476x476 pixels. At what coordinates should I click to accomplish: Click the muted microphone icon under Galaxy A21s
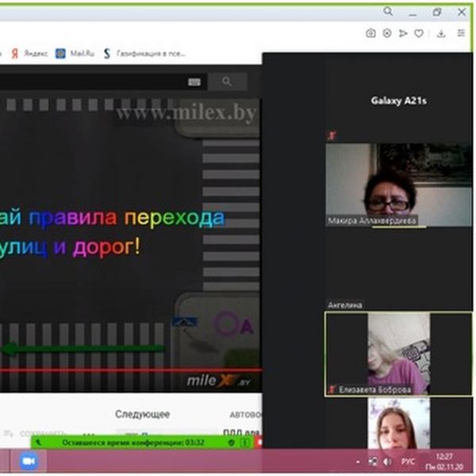tap(332, 136)
